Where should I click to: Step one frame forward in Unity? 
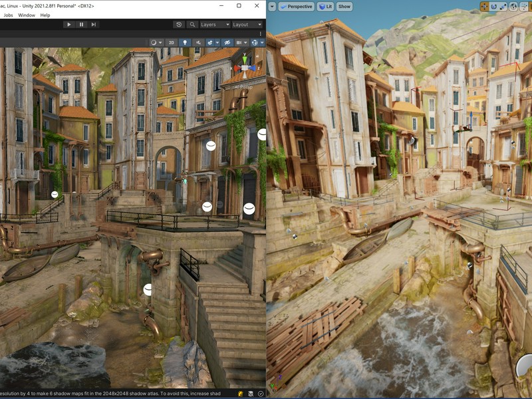click(94, 25)
